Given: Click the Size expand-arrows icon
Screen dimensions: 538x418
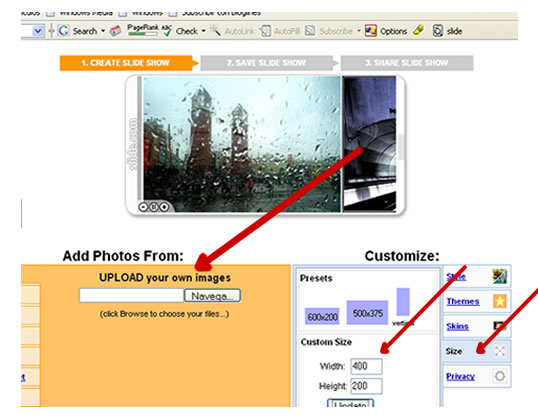Looking at the screenshot, I should click(500, 351).
